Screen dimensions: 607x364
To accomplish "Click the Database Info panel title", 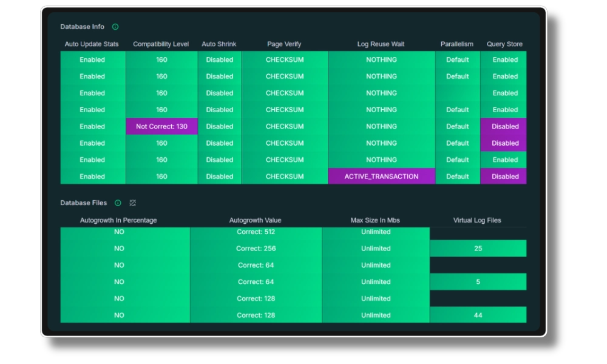I will tap(82, 27).
